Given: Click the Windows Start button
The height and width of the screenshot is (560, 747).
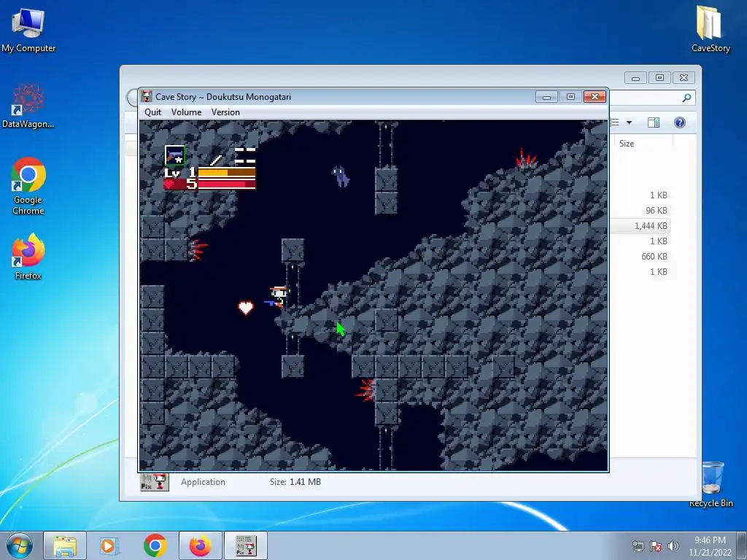Looking at the screenshot, I should coord(20,545).
